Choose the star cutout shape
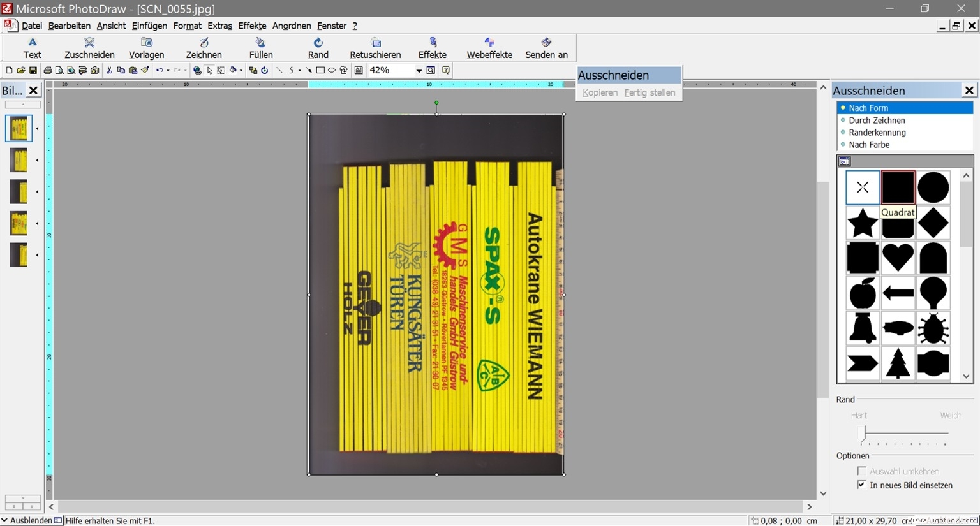Image resolution: width=980 pixels, height=526 pixels. click(863, 223)
